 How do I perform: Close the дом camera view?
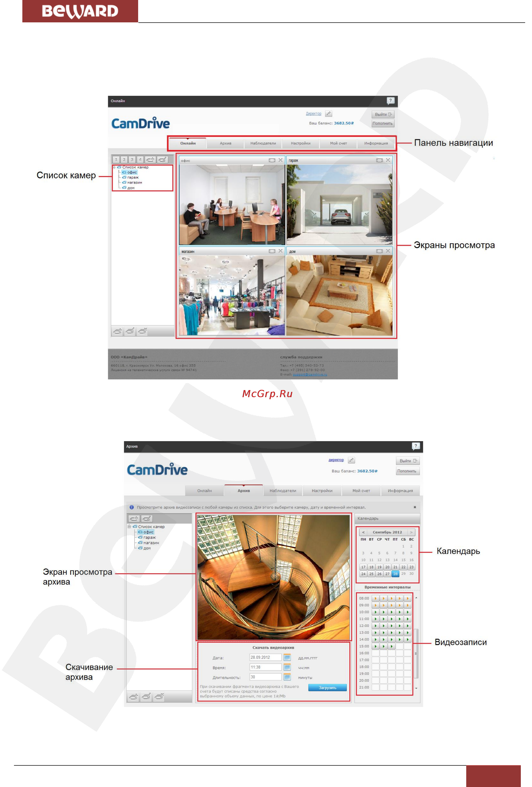coord(388,251)
